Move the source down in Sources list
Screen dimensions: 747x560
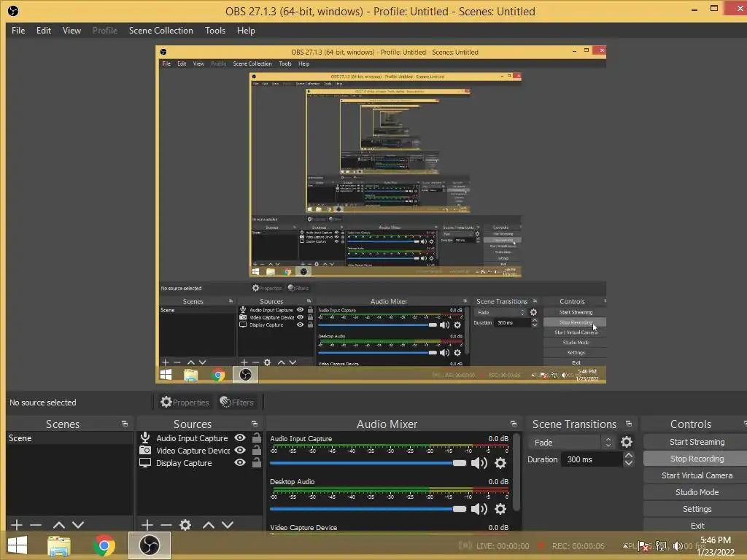228,525
